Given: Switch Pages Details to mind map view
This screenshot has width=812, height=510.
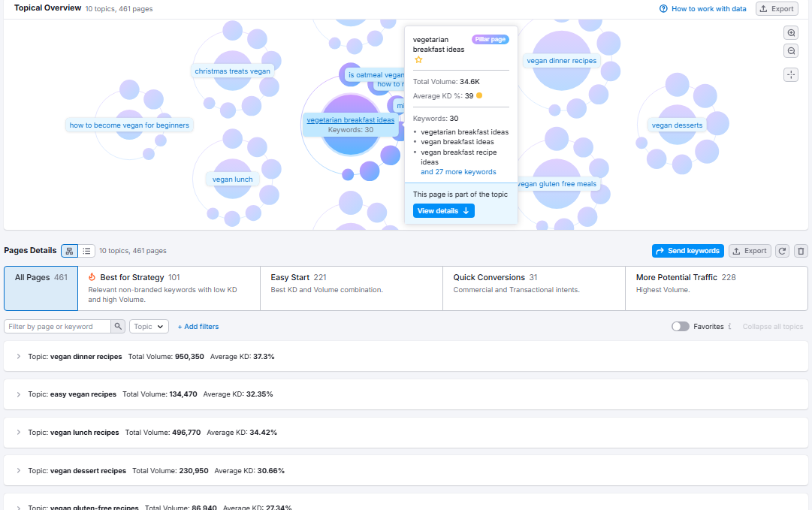Looking at the screenshot, I should pos(70,251).
